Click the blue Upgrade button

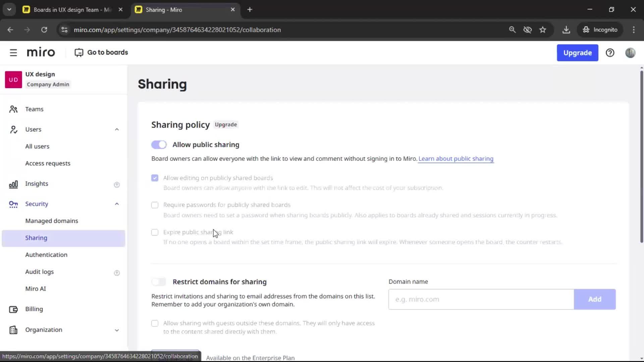(x=577, y=53)
